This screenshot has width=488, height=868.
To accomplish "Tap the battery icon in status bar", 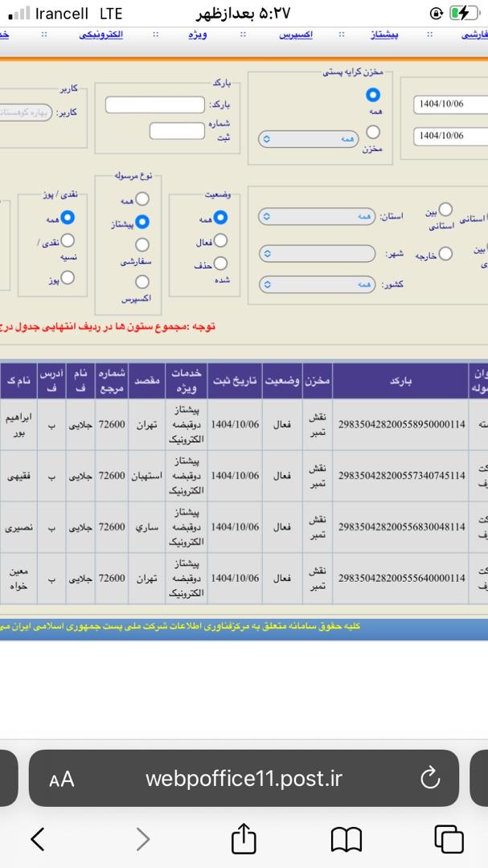I will [463, 14].
